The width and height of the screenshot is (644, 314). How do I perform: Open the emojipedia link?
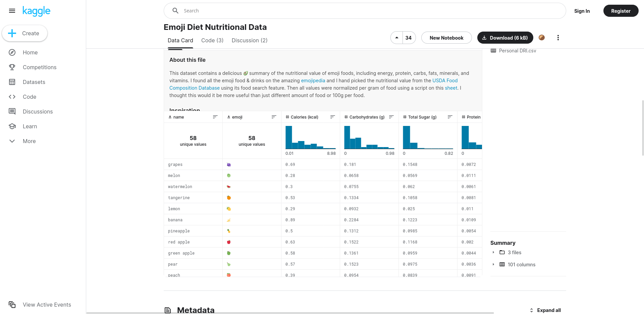313,81
